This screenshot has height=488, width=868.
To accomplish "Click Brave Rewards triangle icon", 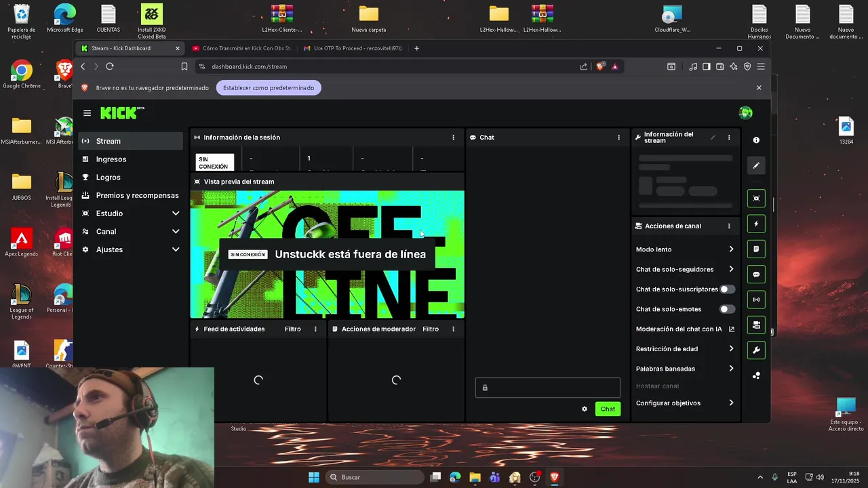I will pyautogui.click(x=615, y=66).
